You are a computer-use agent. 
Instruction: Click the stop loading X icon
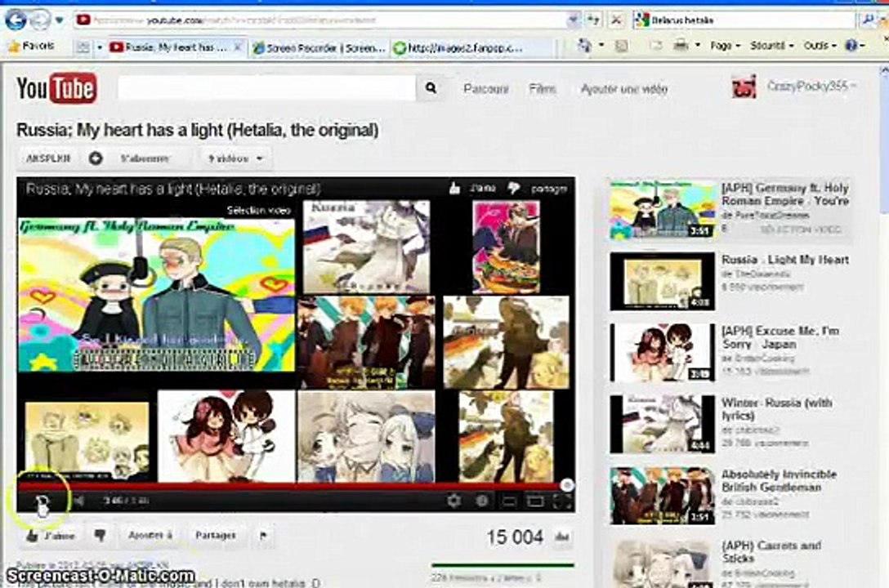(x=616, y=20)
